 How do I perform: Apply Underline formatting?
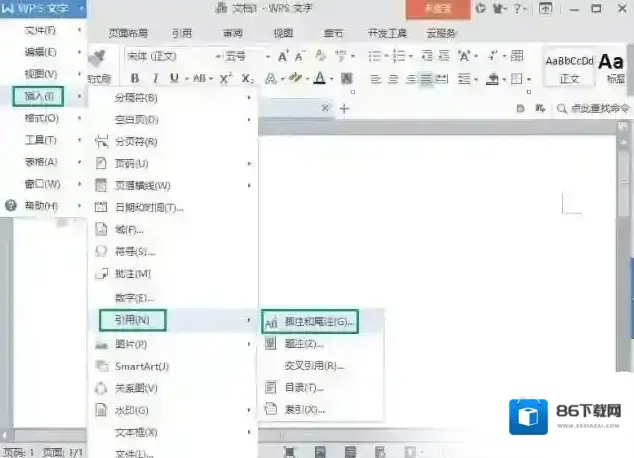[x=174, y=78]
